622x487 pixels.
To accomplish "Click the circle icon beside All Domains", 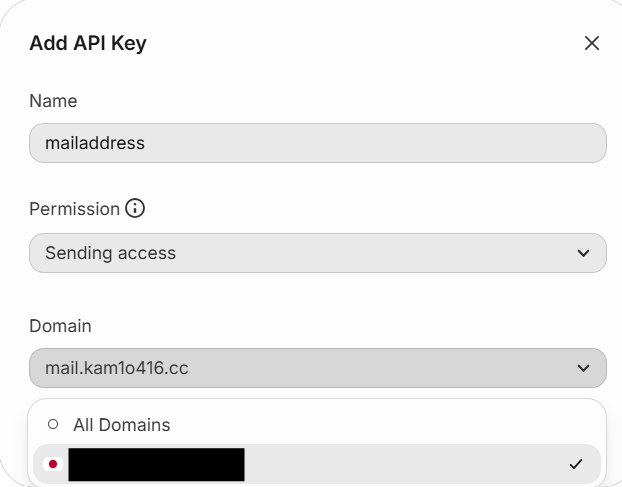I will tap(53, 425).
